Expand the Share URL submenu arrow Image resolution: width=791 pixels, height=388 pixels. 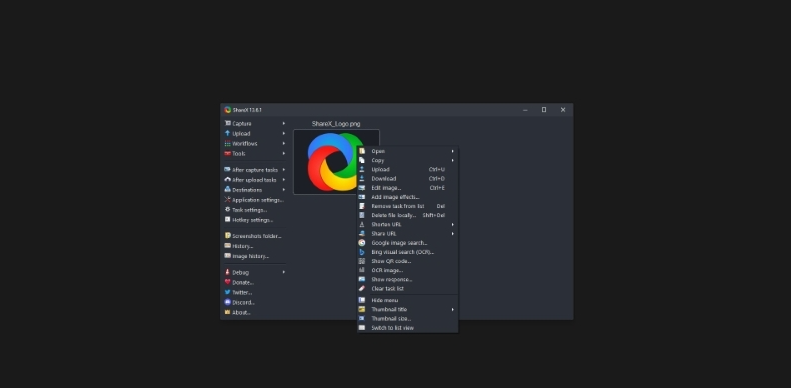point(453,234)
